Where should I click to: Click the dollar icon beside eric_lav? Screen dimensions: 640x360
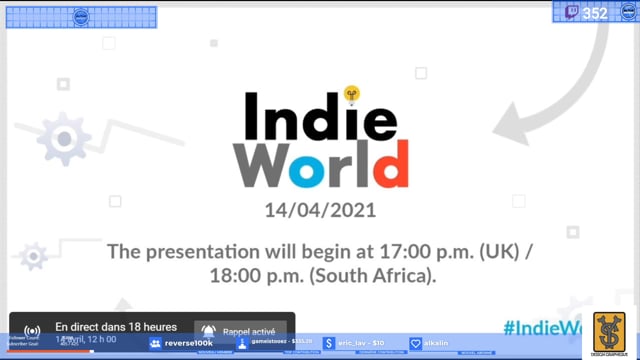tap(329, 343)
